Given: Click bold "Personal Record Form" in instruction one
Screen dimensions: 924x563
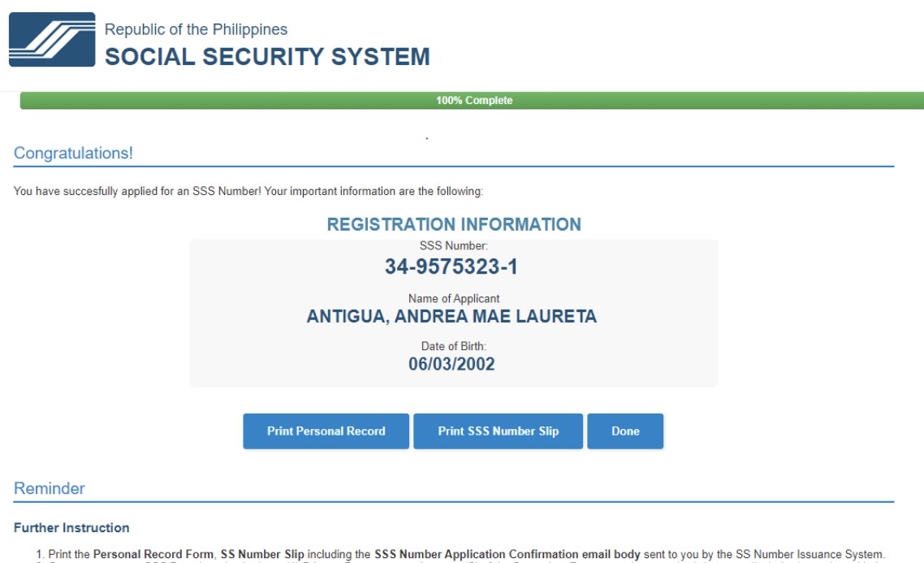Looking at the screenshot, I should 153,554.
